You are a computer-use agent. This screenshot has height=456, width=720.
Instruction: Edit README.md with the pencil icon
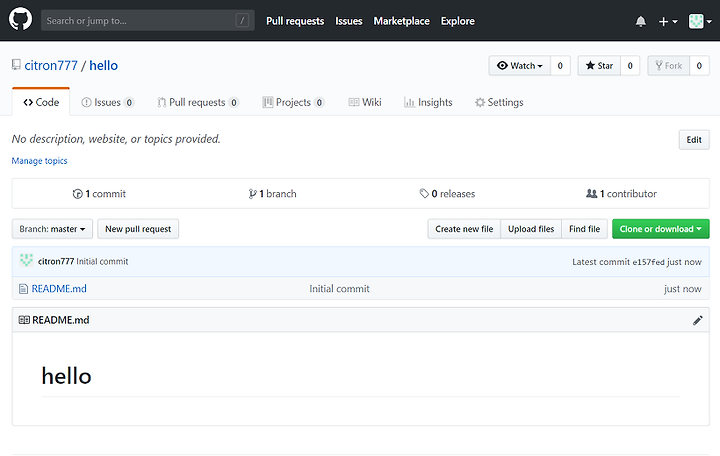tap(698, 320)
